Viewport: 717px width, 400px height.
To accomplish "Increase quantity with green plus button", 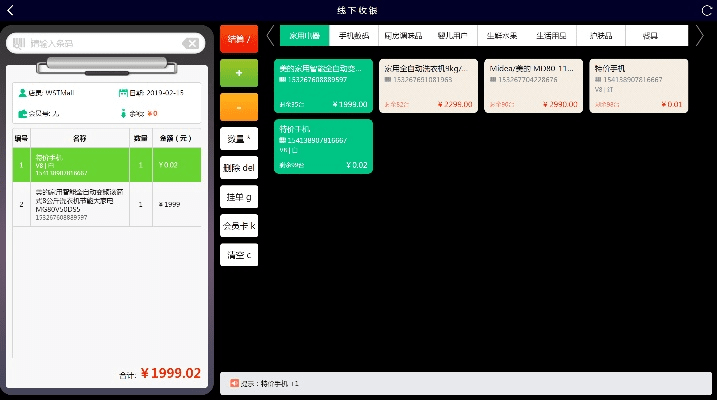I will pyautogui.click(x=239, y=73).
